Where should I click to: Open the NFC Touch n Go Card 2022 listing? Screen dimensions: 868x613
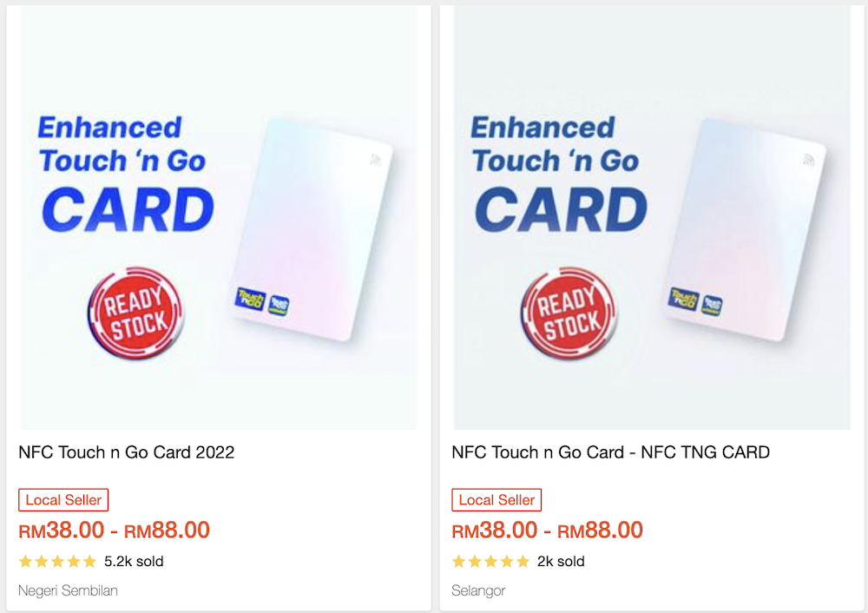tap(127, 452)
